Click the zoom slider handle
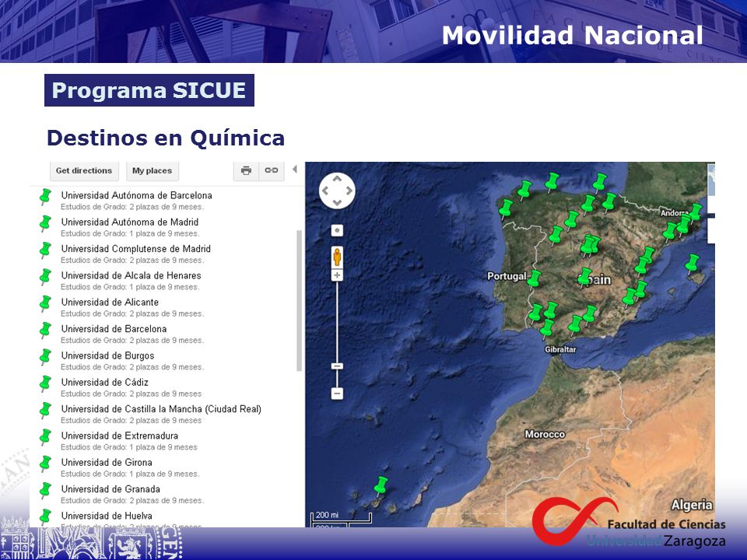 (337, 366)
